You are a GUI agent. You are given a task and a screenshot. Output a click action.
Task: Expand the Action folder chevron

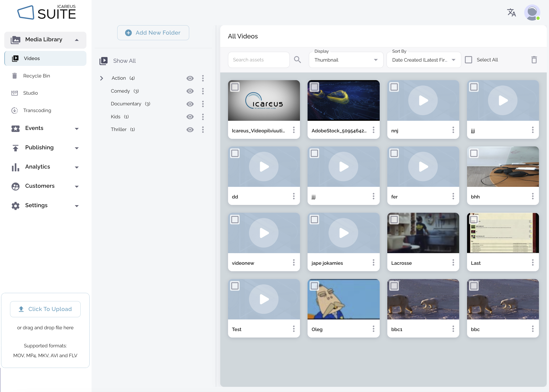click(x=102, y=78)
